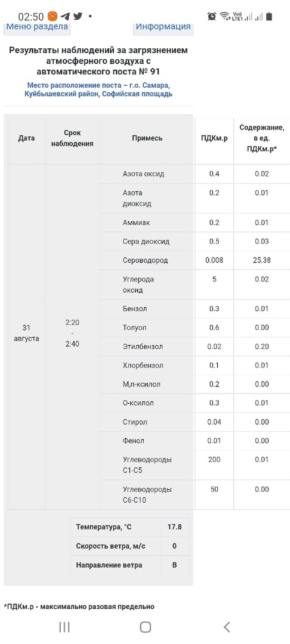
Task: Select the Сероводород row value 25.38
Action: click(x=262, y=261)
